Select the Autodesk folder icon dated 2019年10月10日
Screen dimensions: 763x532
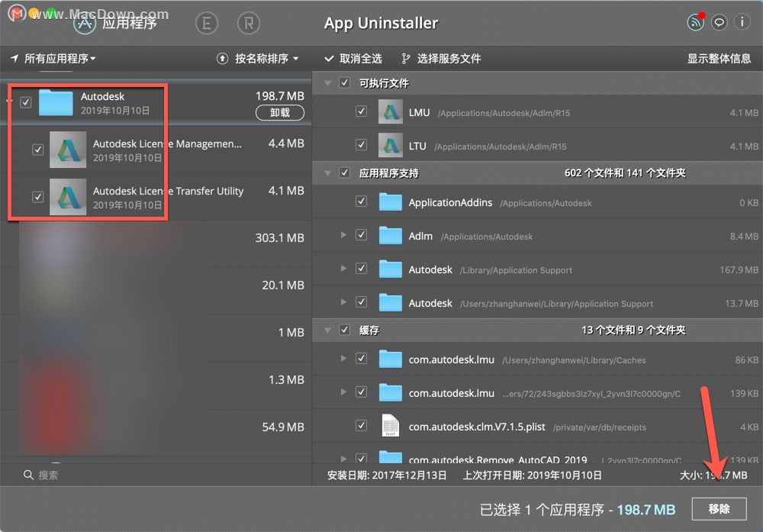pos(56,103)
